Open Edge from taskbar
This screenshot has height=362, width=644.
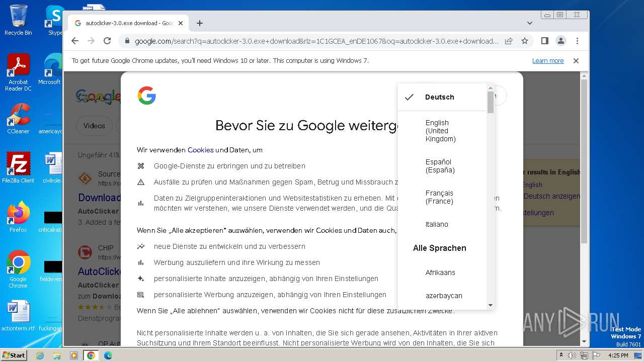pos(108,355)
